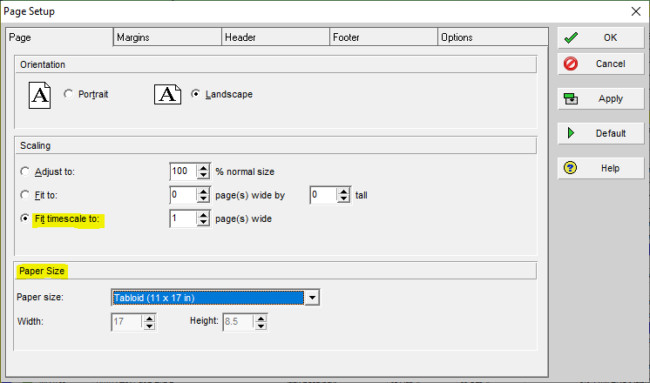Screen dimensions: 650x383
Task: Click the portrait page orientation icon
Action: point(39,95)
